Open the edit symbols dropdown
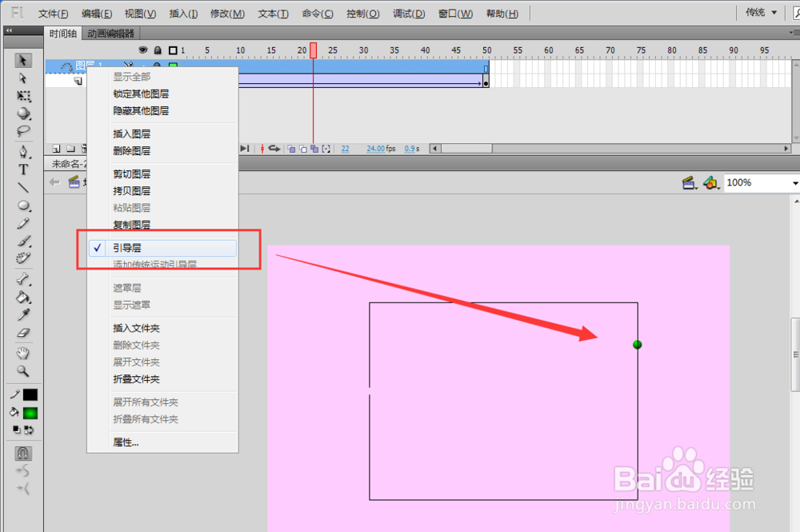 click(711, 182)
